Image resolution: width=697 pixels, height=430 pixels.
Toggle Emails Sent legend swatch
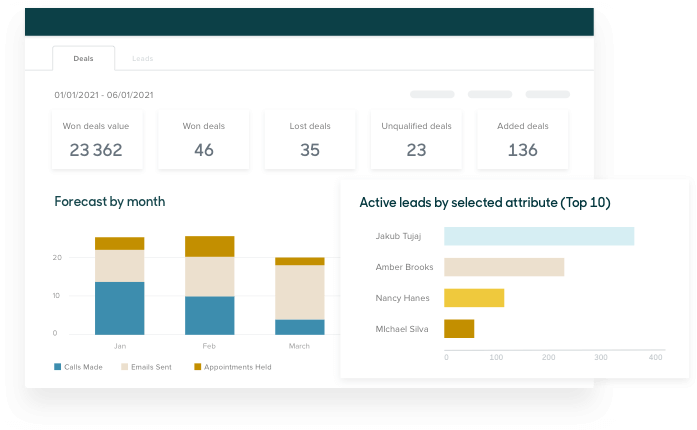click(x=126, y=367)
